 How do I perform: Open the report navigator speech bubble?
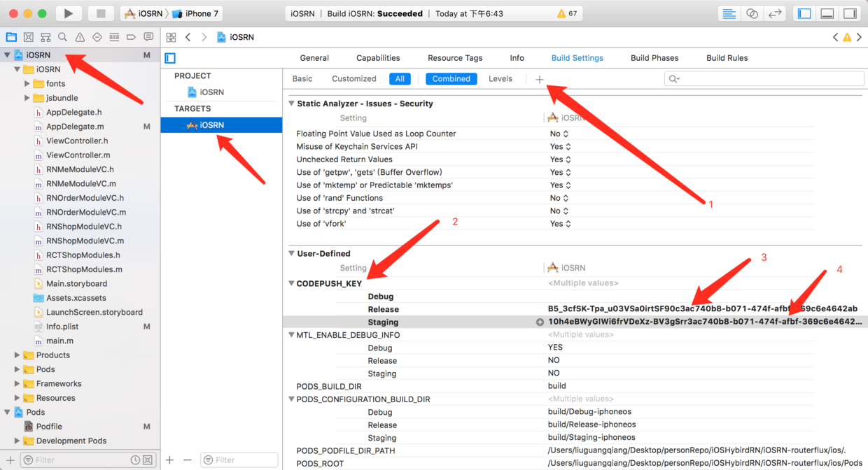click(x=148, y=37)
